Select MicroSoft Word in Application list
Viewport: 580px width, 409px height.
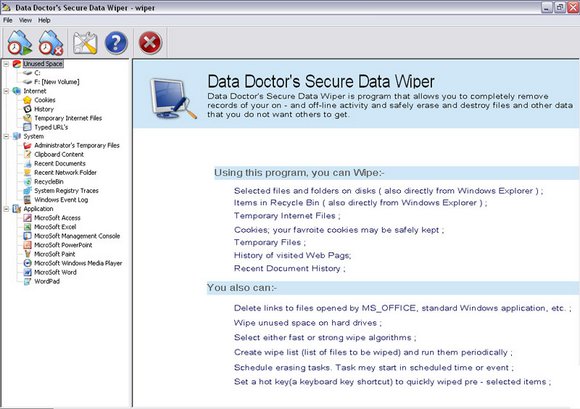55,272
